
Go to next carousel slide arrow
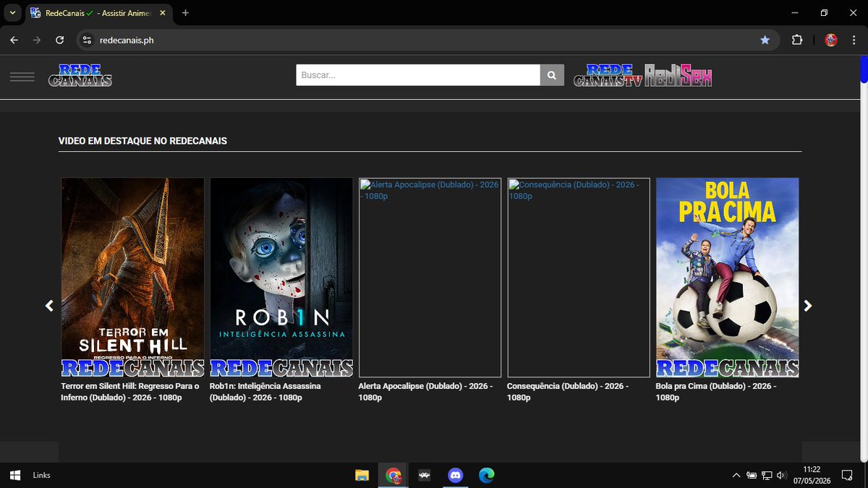click(x=808, y=306)
